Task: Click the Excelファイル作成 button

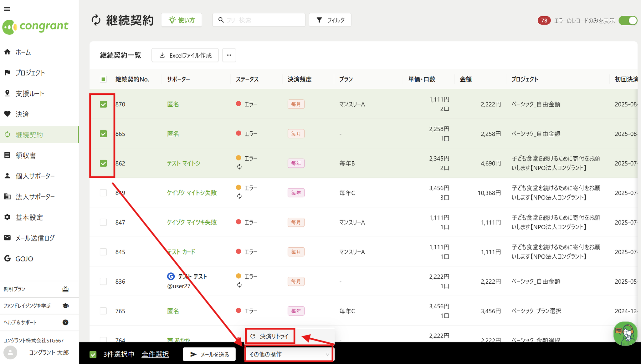Action: [185, 55]
